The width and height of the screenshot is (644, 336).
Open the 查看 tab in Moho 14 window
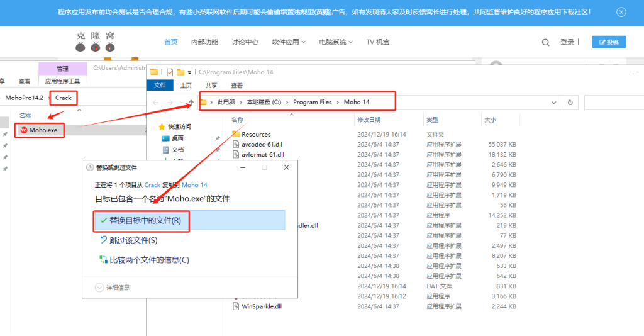pos(236,86)
